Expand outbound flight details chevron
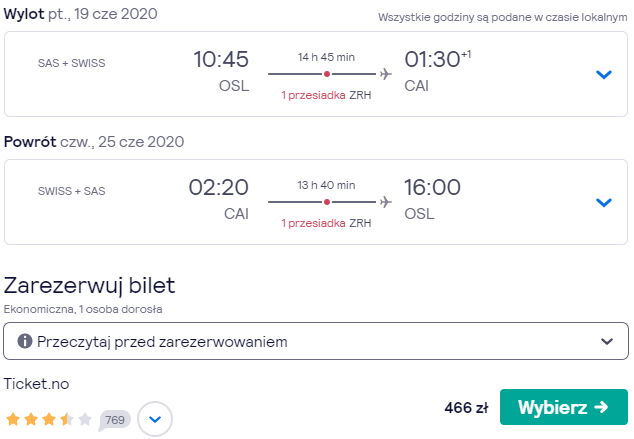Viewport: 634px width, 439px height. point(604,74)
